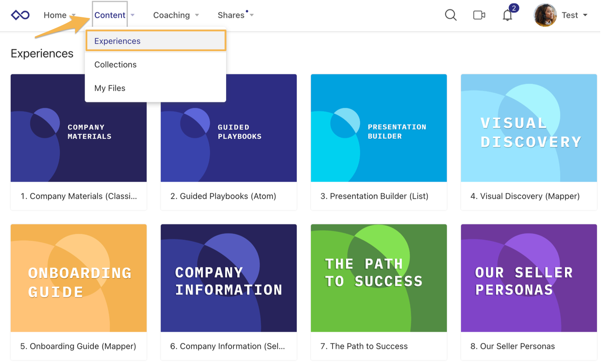Click the Path to Success thumbnail
This screenshot has height=364, width=612.
[378, 278]
